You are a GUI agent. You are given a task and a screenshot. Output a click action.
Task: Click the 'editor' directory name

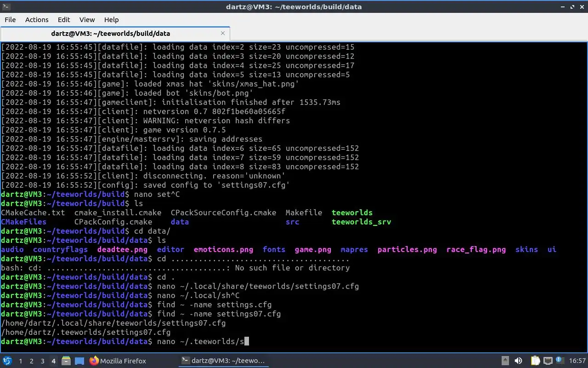click(x=170, y=249)
